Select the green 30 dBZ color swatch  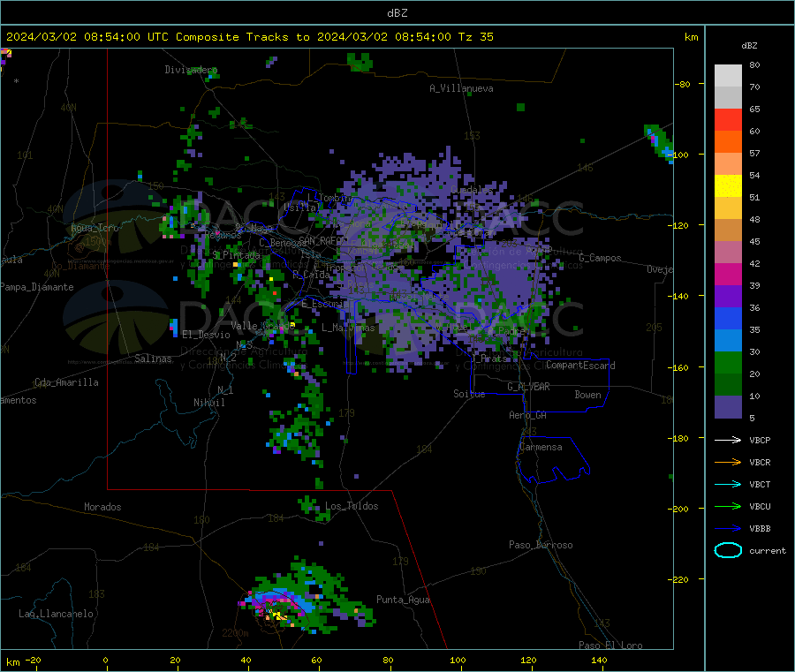pos(728,362)
